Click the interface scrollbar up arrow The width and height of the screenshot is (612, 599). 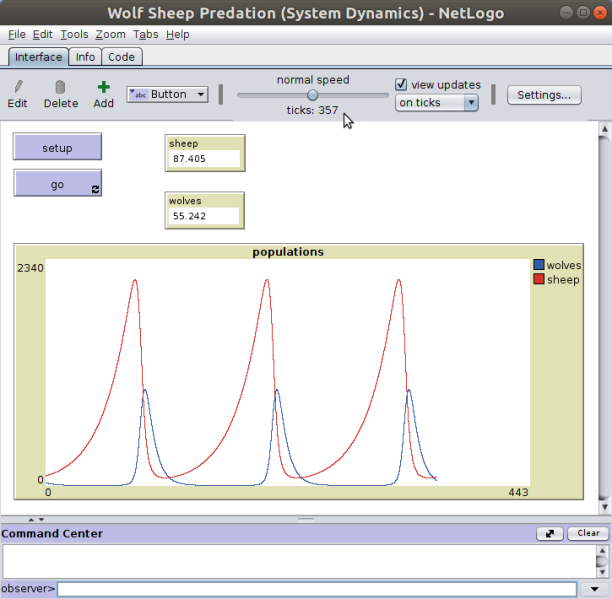pos(605,129)
